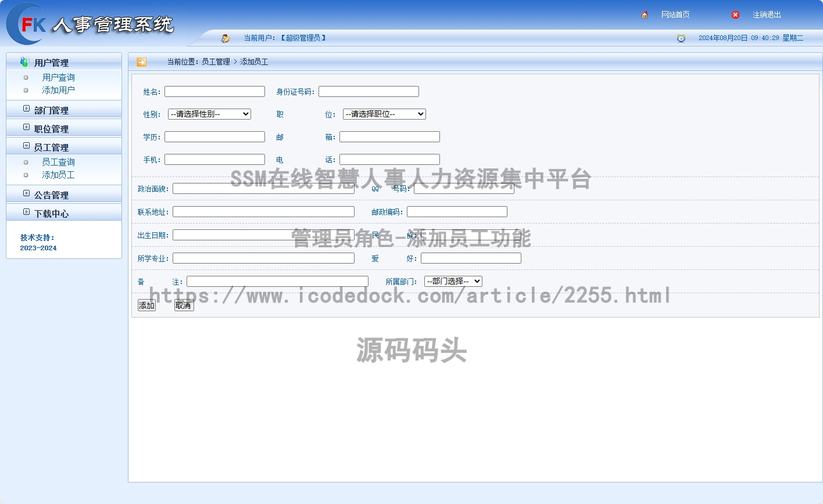This screenshot has width=823, height=504.
Task: Open the 职位管理 menu header
Action: 64,128
